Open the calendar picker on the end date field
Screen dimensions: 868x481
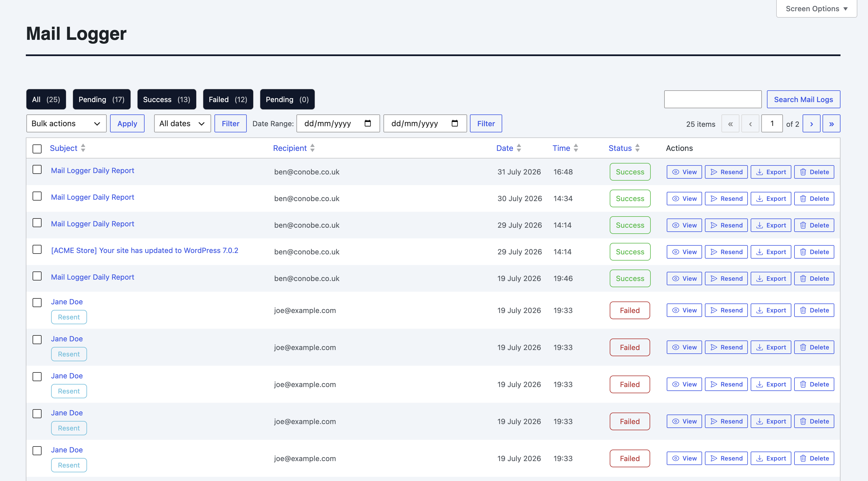click(x=454, y=123)
